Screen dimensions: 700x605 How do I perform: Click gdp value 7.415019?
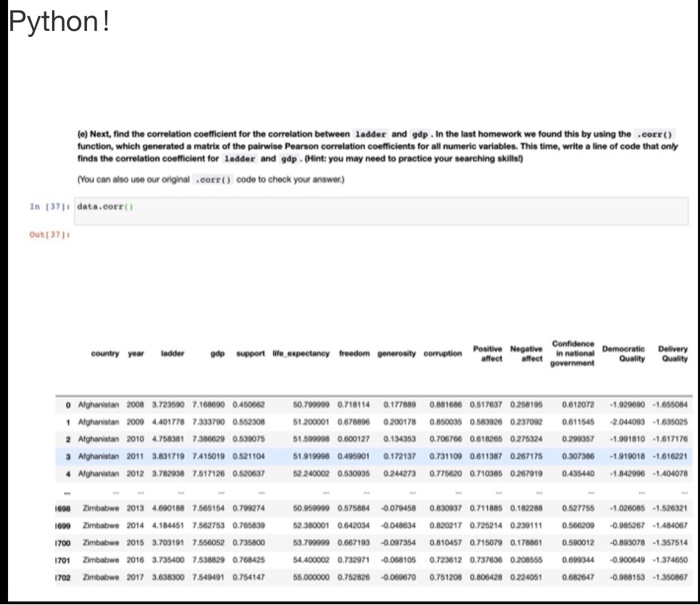click(x=208, y=456)
